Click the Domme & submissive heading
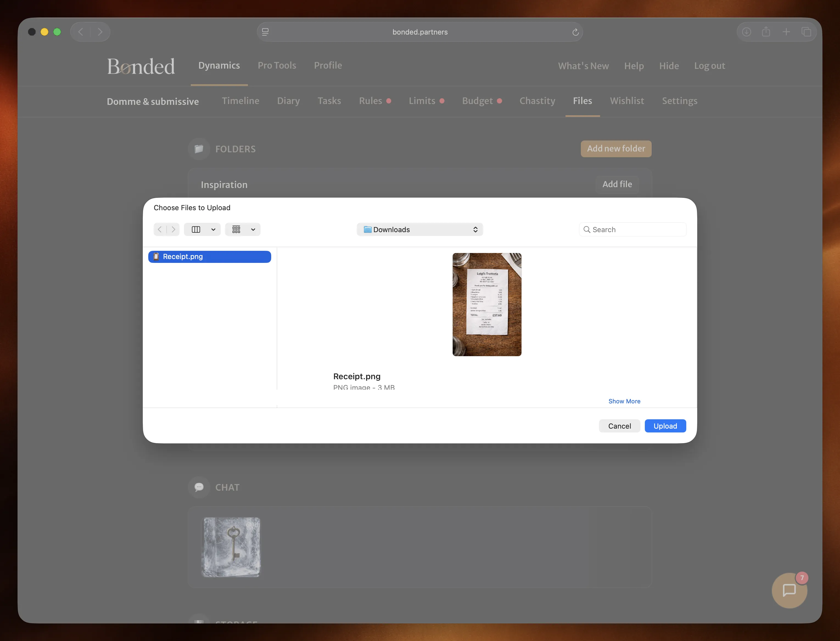This screenshot has width=840, height=641. click(153, 102)
